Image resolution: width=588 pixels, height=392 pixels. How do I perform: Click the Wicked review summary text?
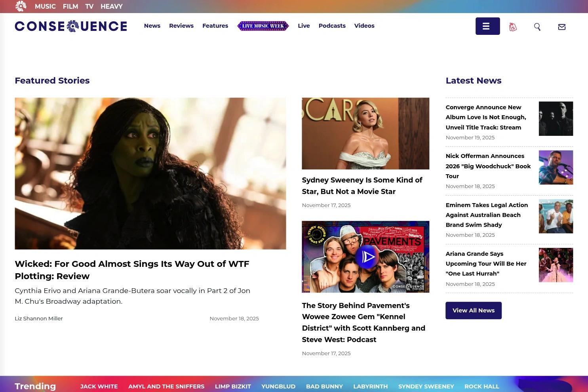[133, 296]
